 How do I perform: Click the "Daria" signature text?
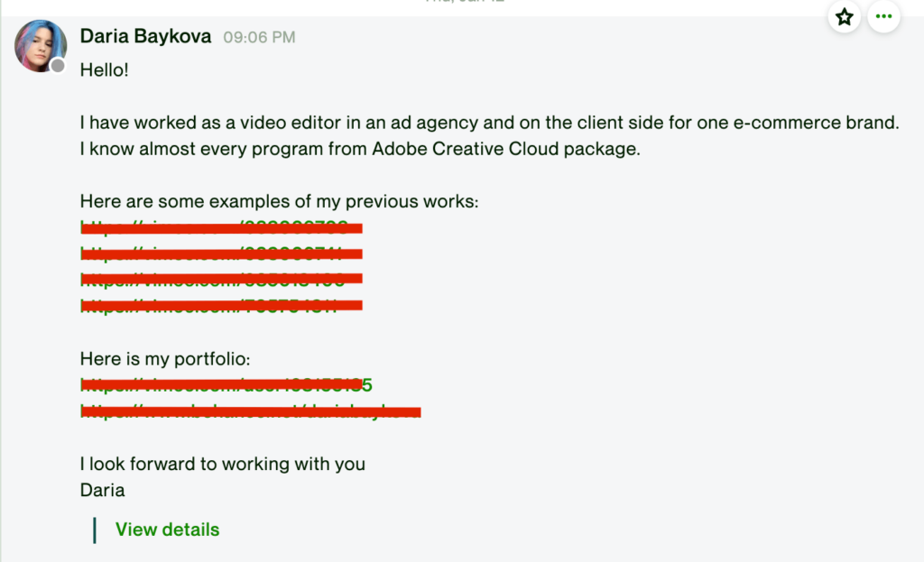coord(102,491)
